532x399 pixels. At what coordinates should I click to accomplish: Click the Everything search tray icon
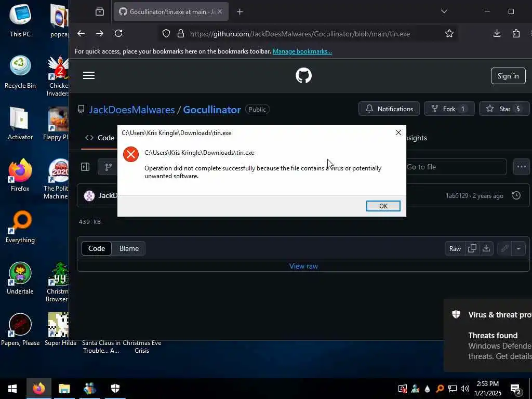point(440,389)
